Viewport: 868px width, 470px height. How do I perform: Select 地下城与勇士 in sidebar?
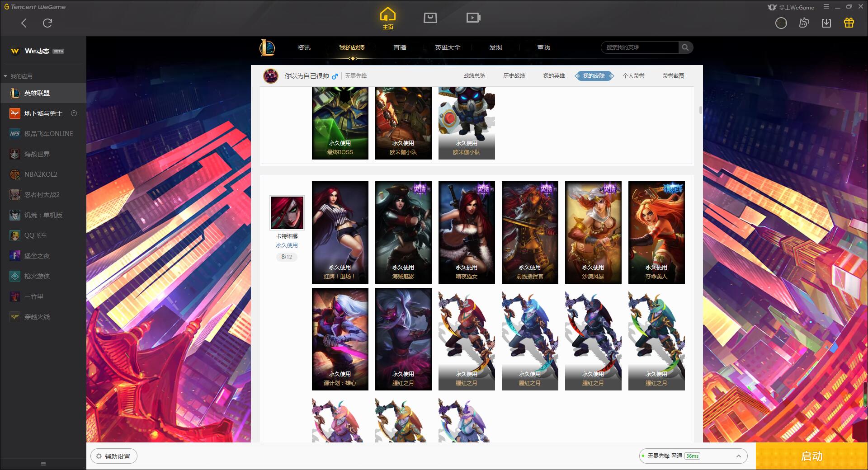[43, 113]
